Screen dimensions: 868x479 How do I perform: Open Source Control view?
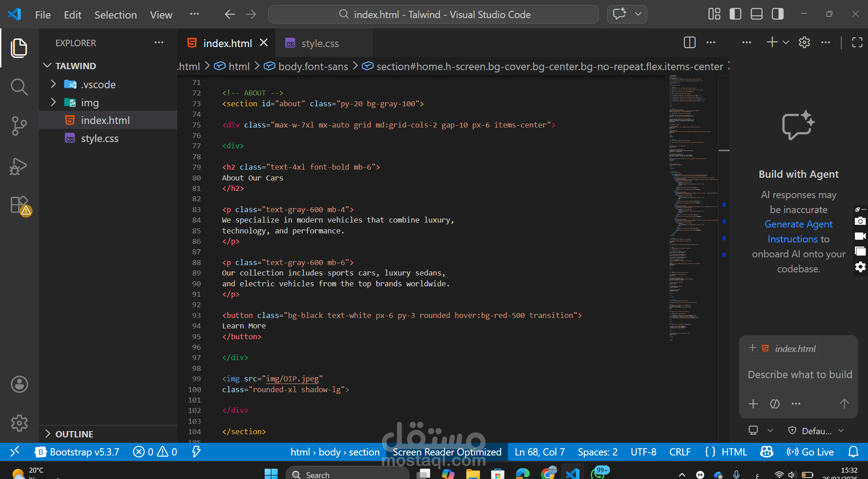19,126
